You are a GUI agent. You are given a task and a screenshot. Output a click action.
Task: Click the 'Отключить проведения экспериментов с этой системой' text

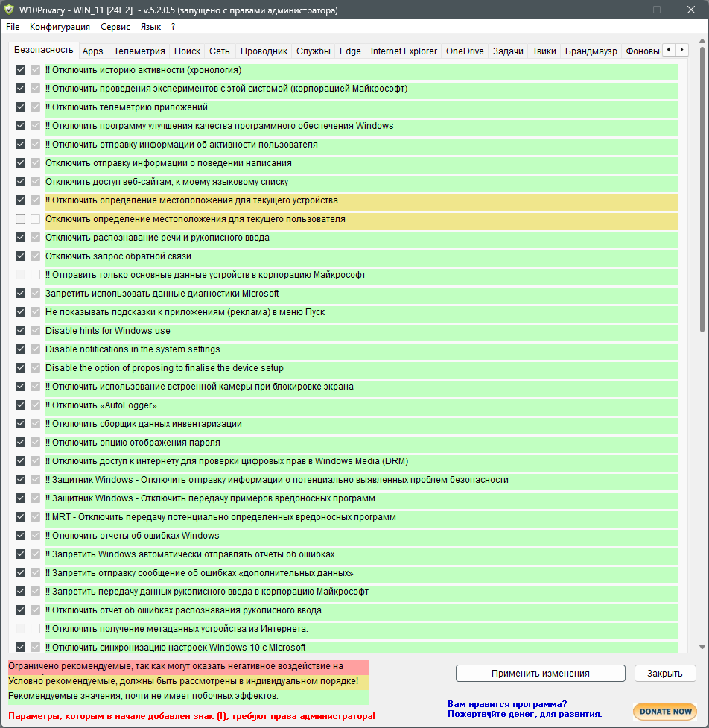226,89
